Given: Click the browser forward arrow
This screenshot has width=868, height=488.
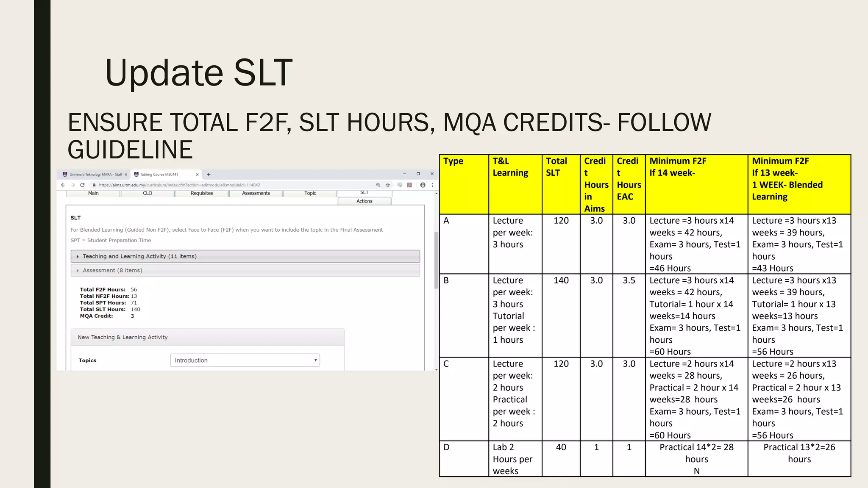Looking at the screenshot, I should pyautogui.click(x=72, y=185).
